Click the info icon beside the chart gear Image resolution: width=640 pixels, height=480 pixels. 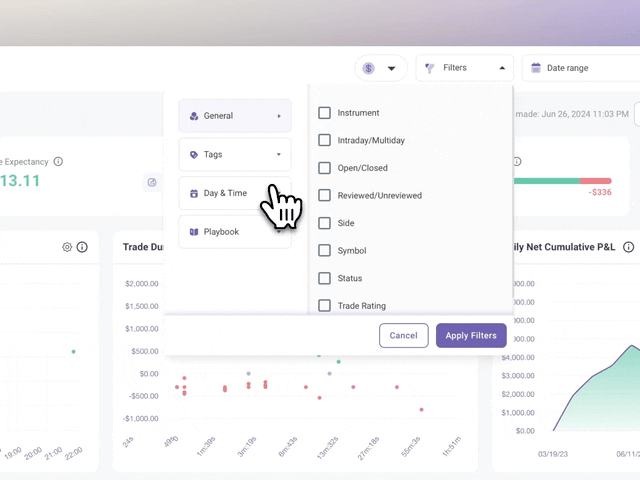[x=82, y=247]
